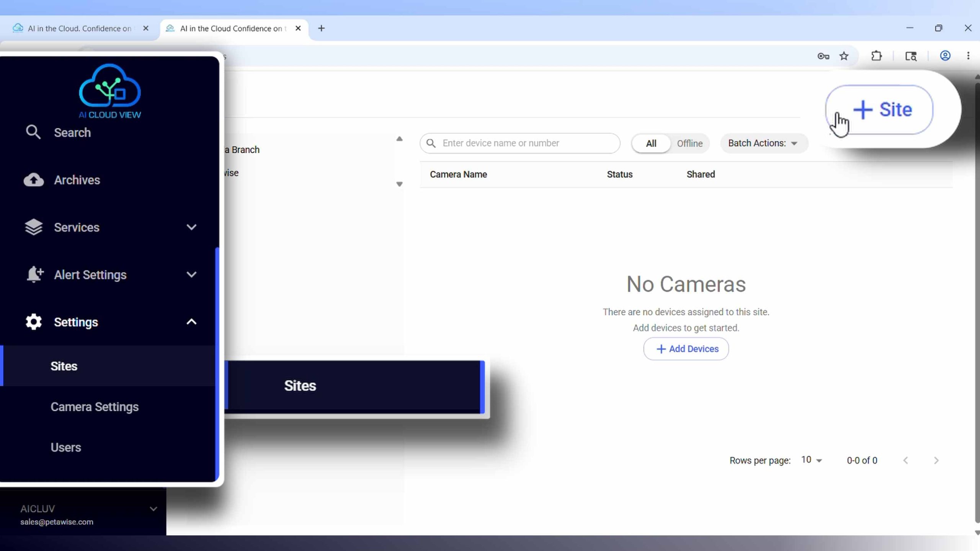The image size is (980, 551).
Task: Open a new browser tab
Action: click(321, 28)
